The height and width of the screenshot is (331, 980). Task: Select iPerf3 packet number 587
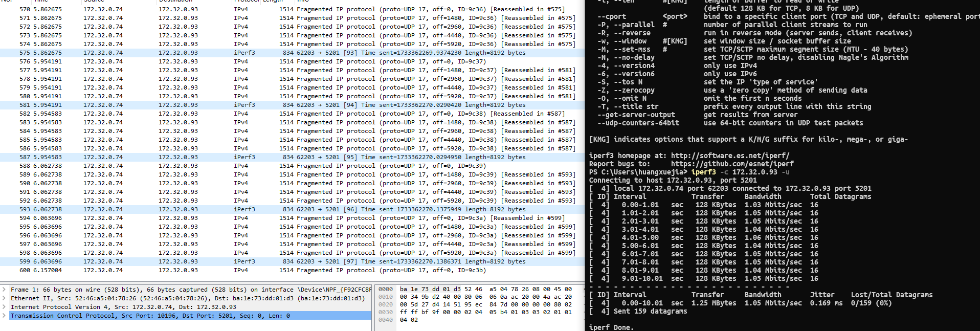(292, 157)
